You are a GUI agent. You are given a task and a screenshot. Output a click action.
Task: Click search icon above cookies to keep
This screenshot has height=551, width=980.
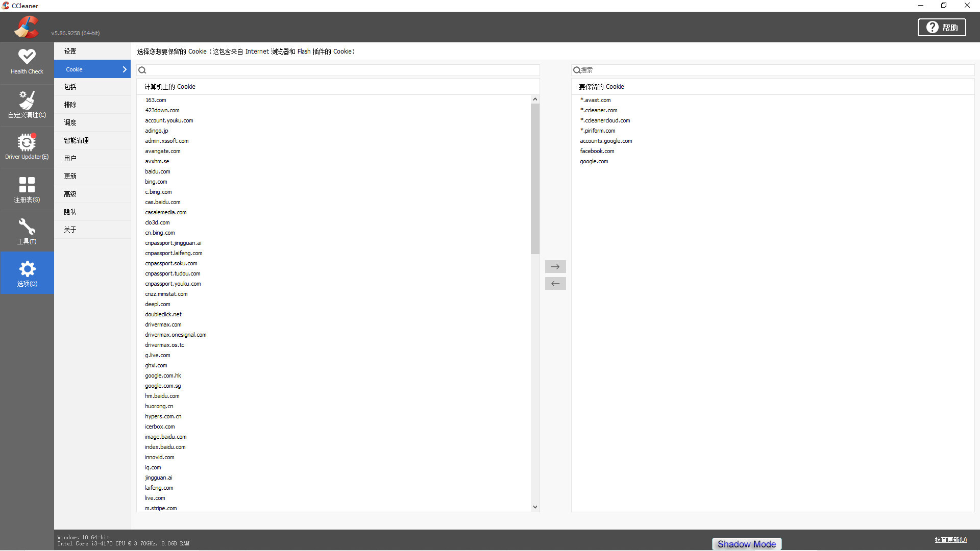pyautogui.click(x=577, y=70)
